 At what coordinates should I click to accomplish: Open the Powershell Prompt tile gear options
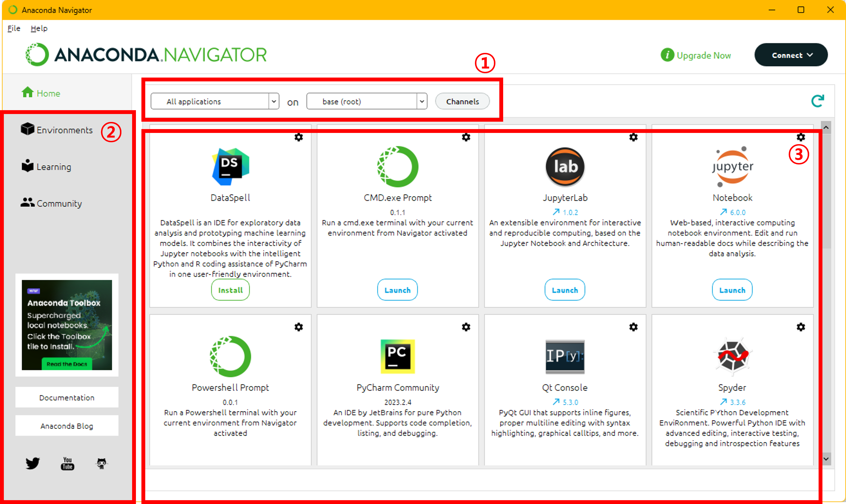pos(298,327)
